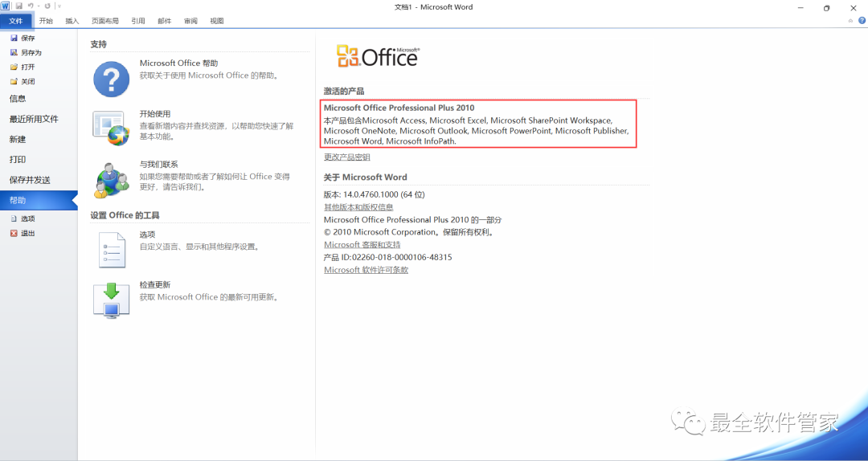The image size is (868, 461).
Task: Click the Redo icon in quick access toolbar
Action: coord(47,6)
